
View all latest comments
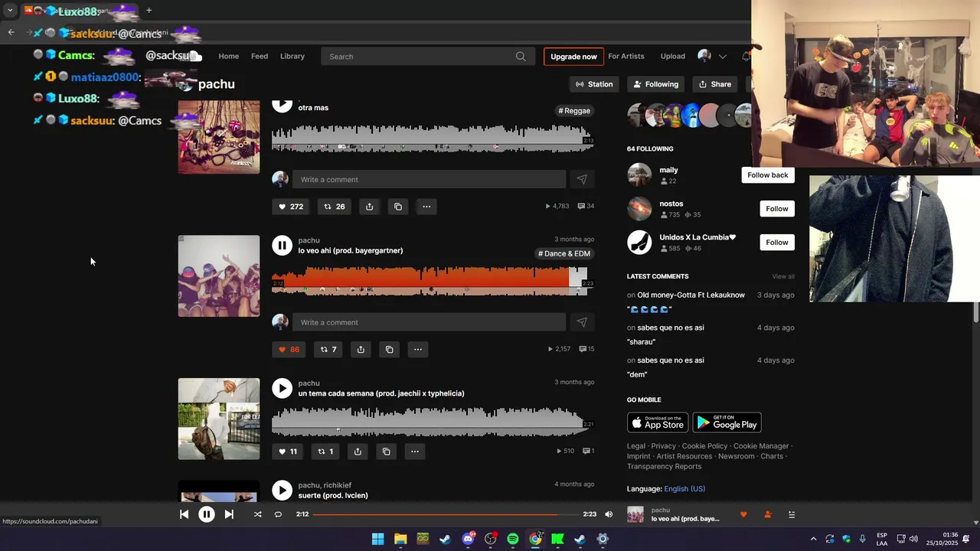point(782,276)
